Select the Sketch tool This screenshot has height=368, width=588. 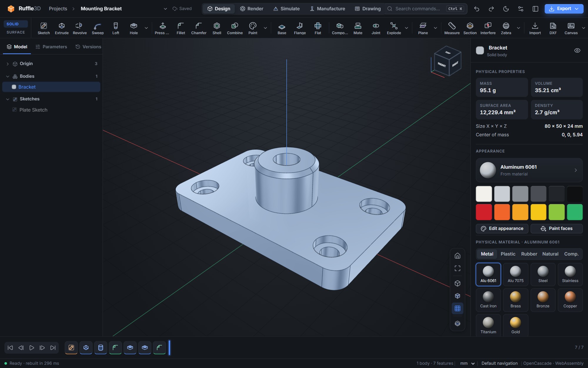(44, 28)
